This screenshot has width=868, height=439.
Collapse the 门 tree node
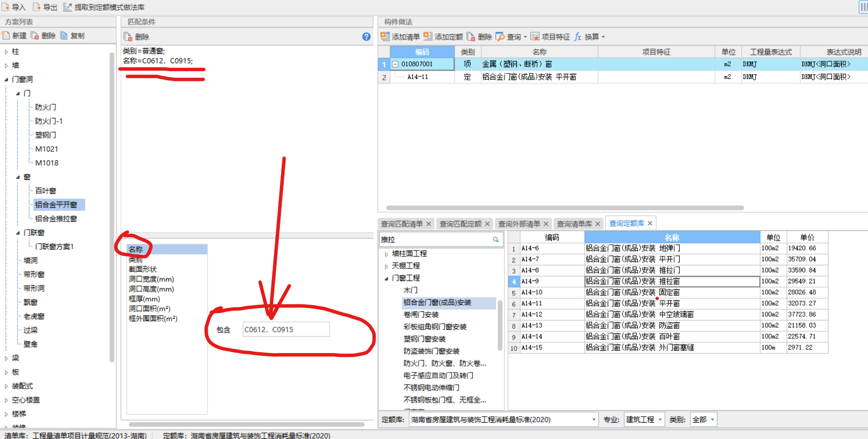point(18,93)
